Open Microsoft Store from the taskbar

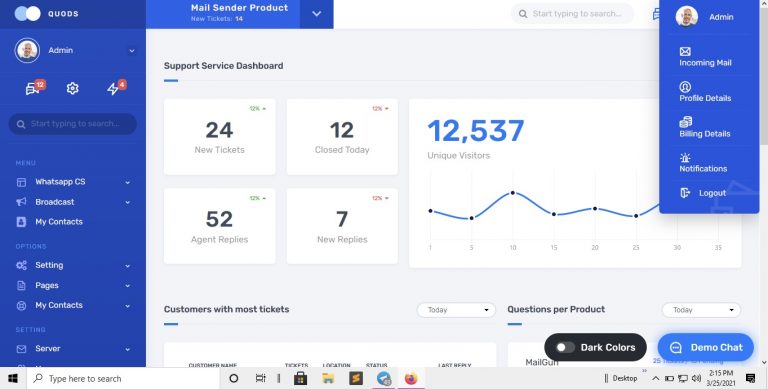(300, 378)
